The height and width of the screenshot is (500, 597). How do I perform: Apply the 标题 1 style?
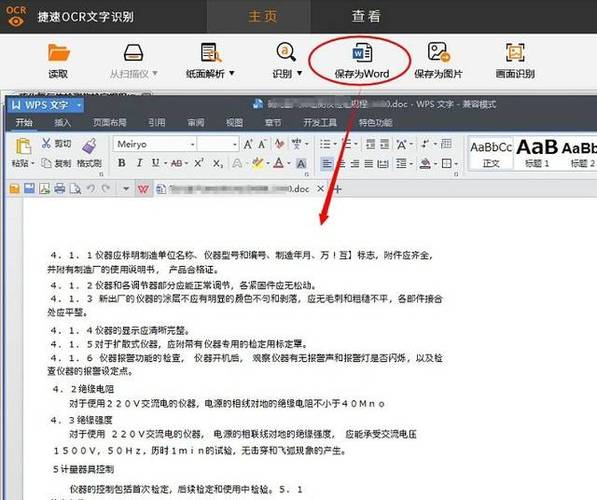[537, 154]
